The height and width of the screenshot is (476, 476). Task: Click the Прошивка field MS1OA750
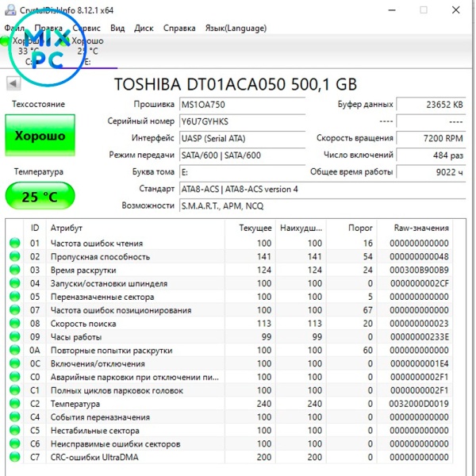pyautogui.click(x=242, y=105)
